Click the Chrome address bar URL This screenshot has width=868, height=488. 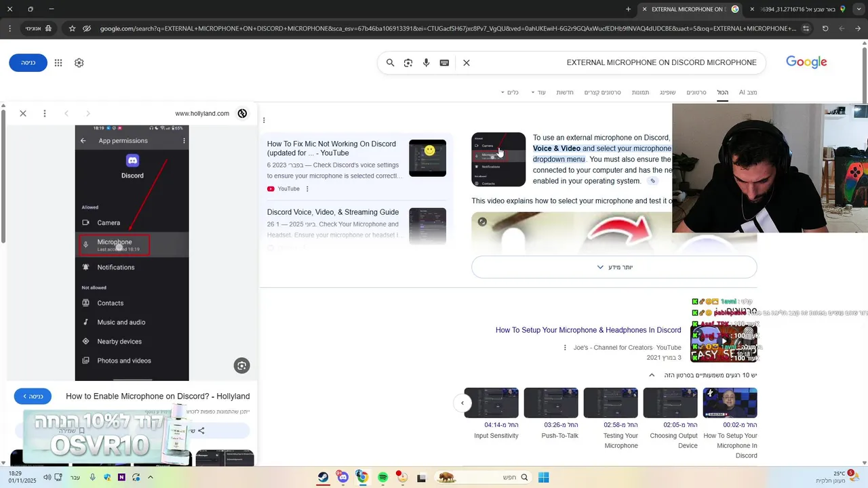(448, 28)
